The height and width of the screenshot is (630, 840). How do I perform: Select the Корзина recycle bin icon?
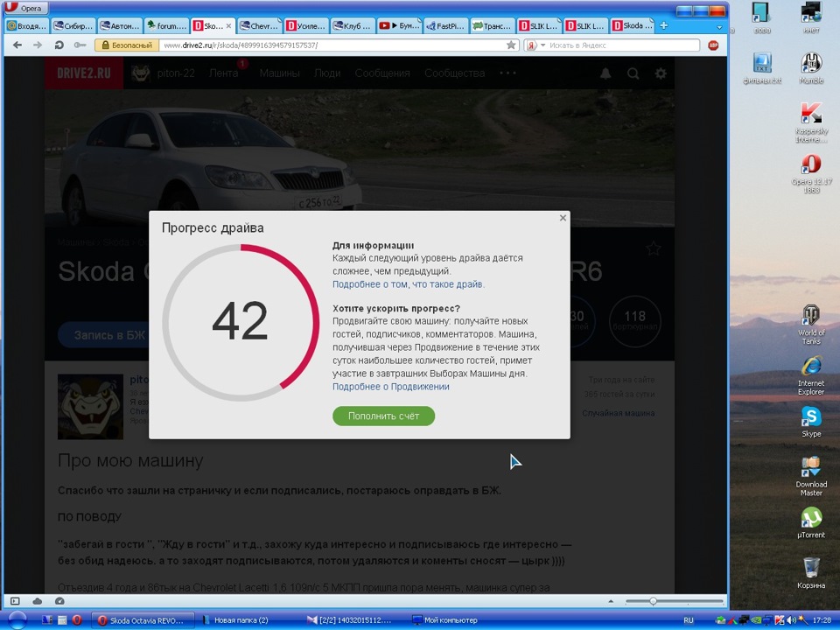pyautogui.click(x=811, y=572)
